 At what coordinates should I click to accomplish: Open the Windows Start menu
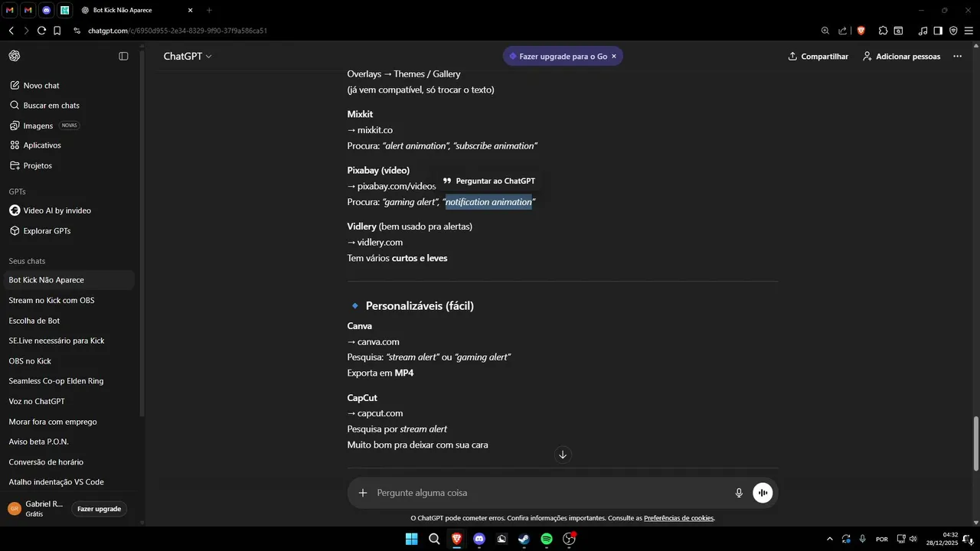(x=411, y=539)
